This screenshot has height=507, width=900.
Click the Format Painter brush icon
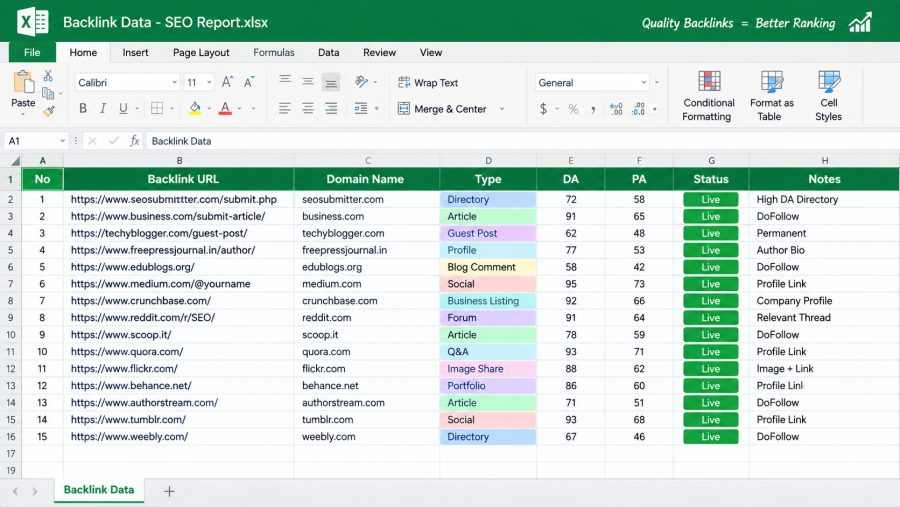tap(49, 111)
